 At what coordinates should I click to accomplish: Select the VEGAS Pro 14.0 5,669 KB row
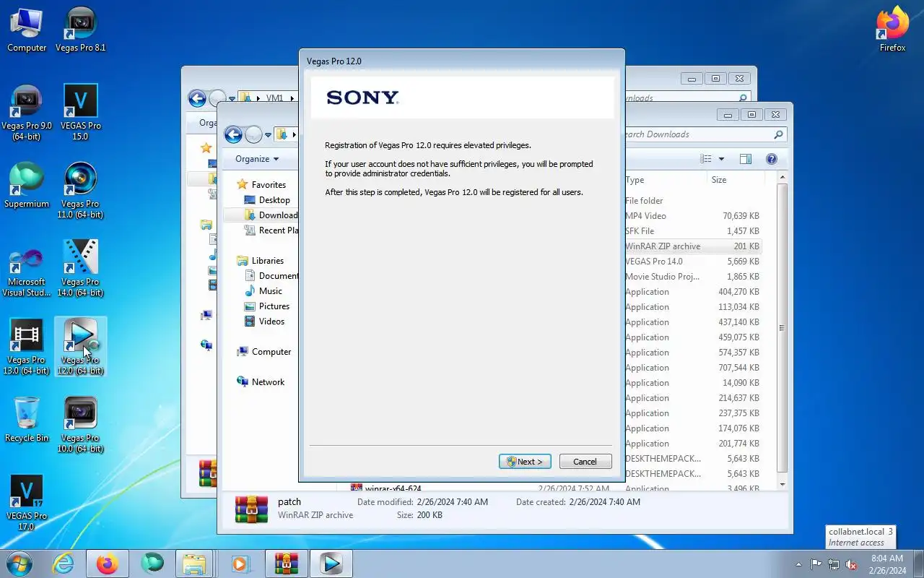(692, 262)
